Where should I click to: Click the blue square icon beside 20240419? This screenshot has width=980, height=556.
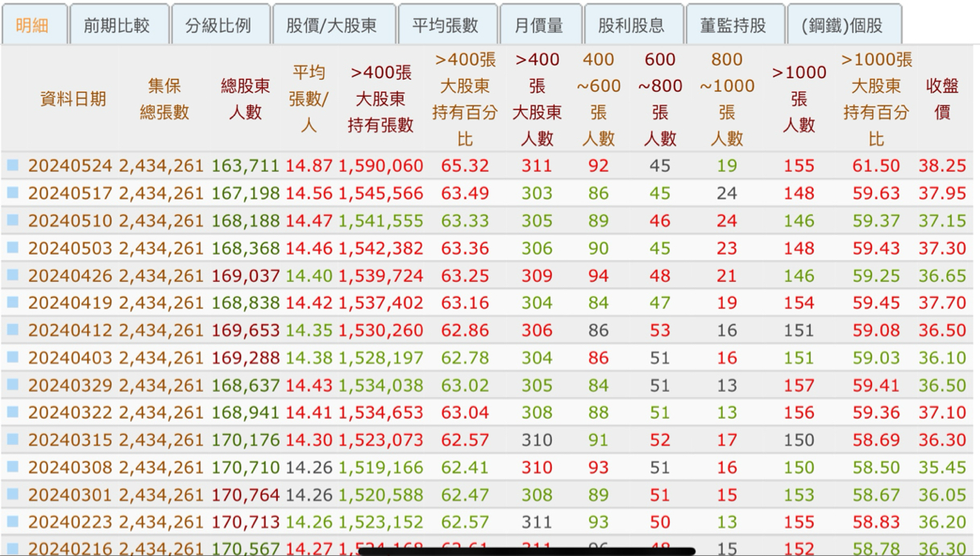(13, 302)
